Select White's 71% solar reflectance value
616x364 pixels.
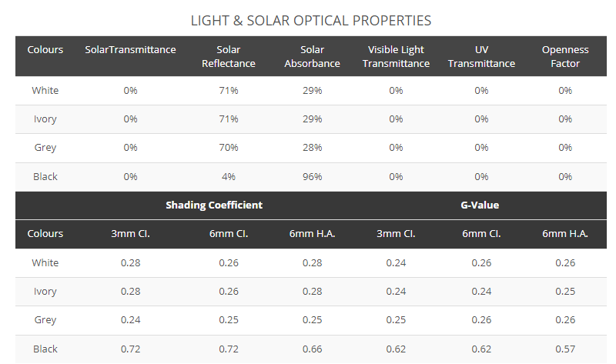(228, 91)
